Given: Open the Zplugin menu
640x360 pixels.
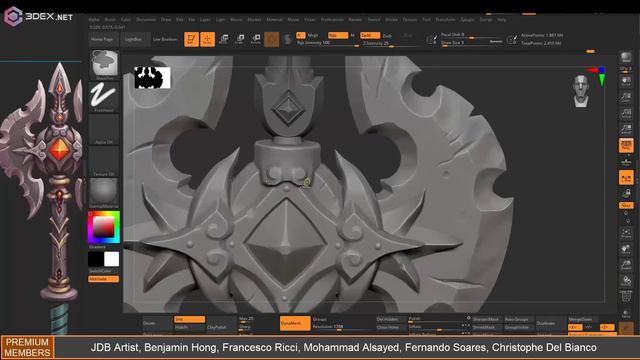Looking at the screenshot, I should 468,20.
